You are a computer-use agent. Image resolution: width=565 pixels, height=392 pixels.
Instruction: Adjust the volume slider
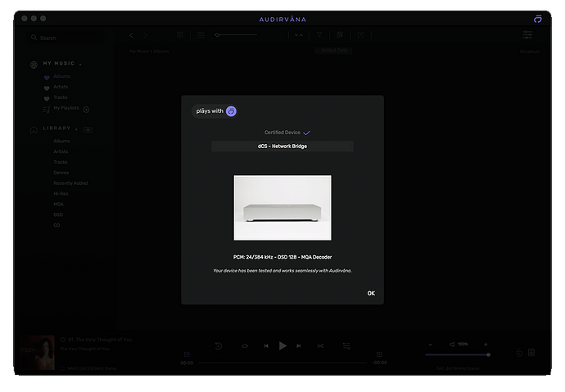(458, 355)
